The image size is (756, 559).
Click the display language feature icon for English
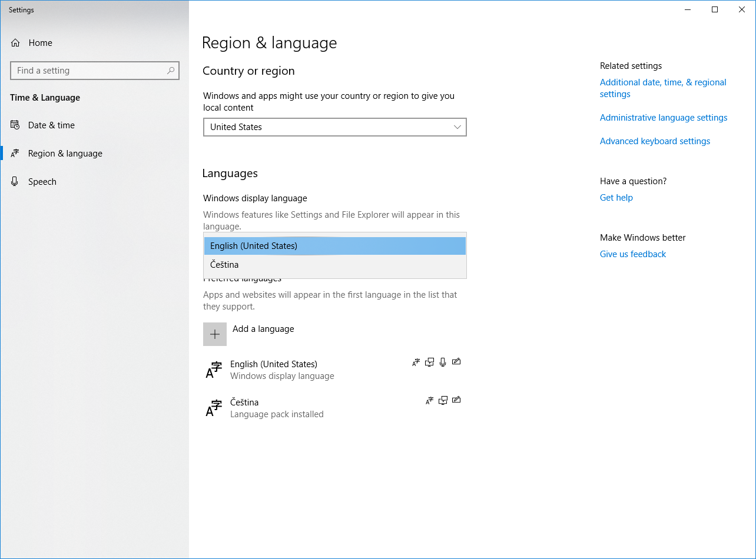tap(416, 362)
